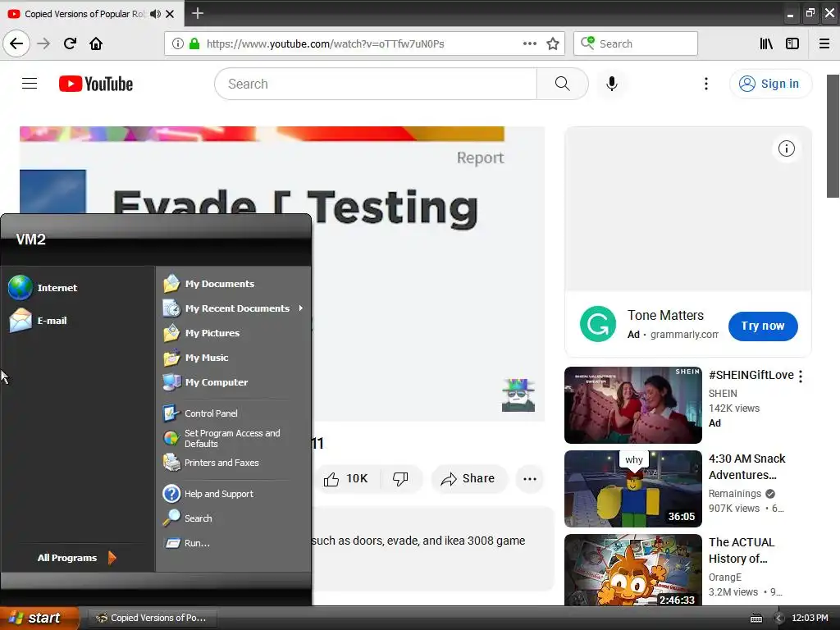Click the Start button
Image resolution: width=840 pixels, height=630 pixels.
(x=39, y=618)
